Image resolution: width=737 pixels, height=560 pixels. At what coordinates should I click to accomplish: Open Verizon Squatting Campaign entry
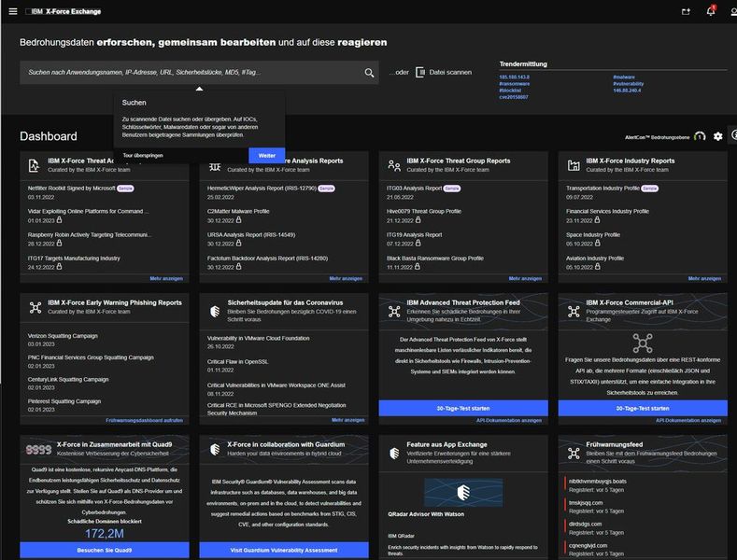click(63, 336)
